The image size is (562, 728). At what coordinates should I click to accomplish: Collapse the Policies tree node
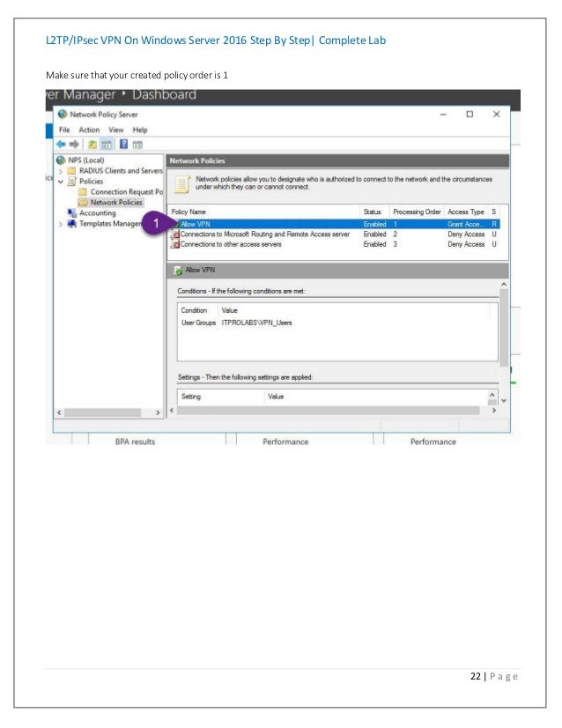point(60,182)
